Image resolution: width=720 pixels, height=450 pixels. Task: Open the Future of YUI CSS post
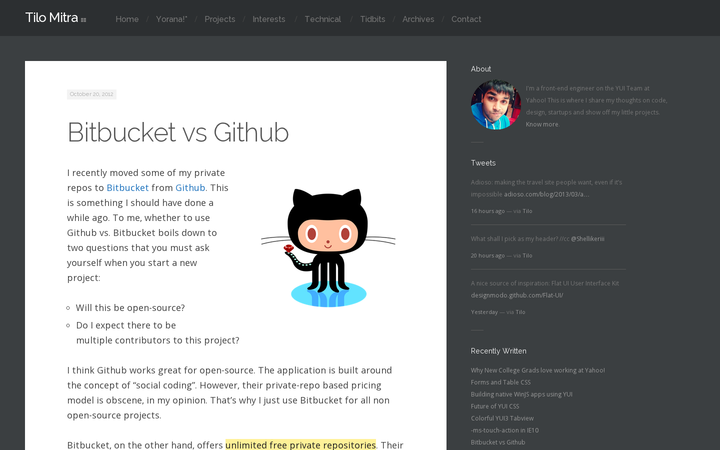(x=495, y=406)
